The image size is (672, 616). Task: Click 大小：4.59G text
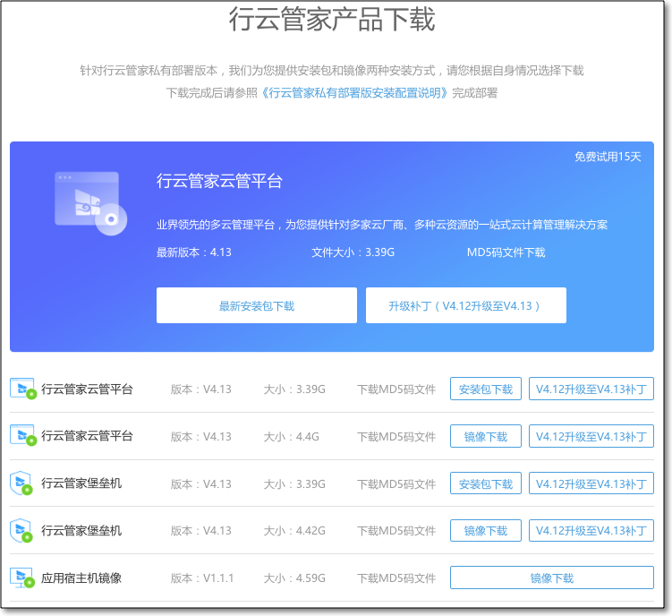pyautogui.click(x=294, y=578)
